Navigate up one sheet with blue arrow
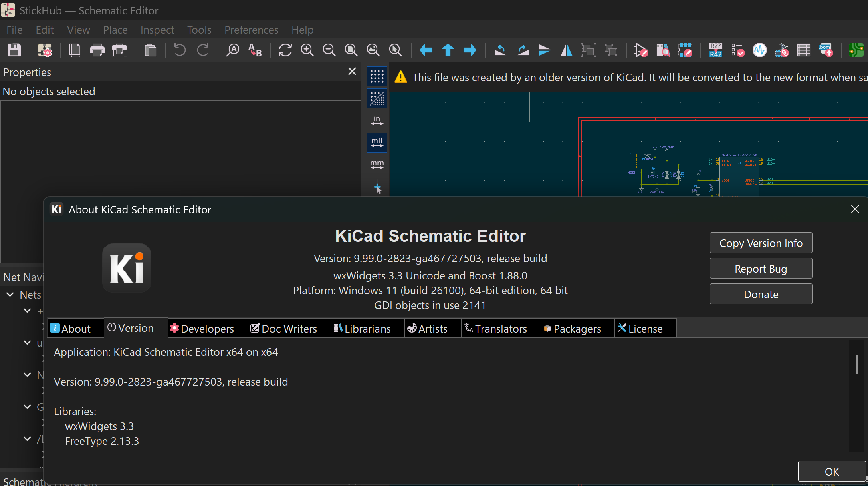 [448, 50]
